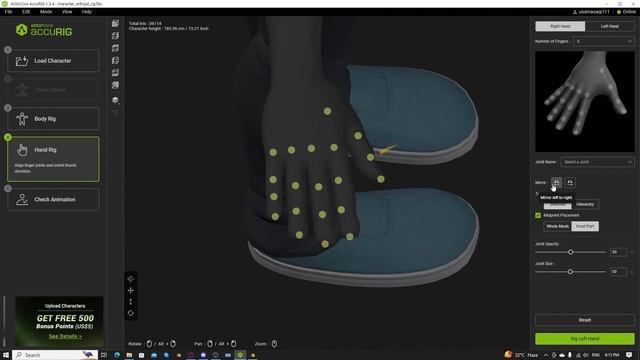The height and width of the screenshot is (360, 640).
Task: Click the Rig Left Hand green button
Action: coord(584,339)
